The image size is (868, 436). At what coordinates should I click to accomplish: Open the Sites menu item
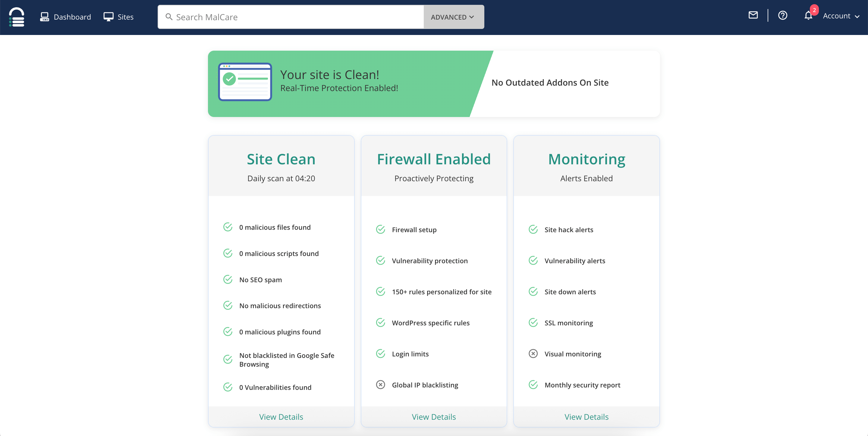(x=125, y=17)
